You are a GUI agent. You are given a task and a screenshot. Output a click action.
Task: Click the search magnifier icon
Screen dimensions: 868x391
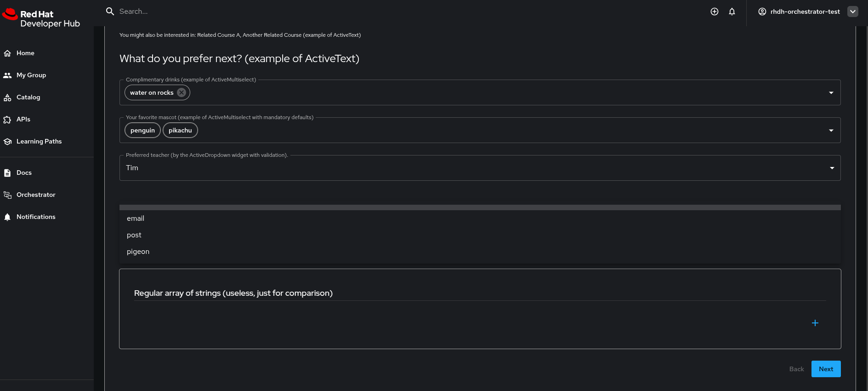point(110,11)
